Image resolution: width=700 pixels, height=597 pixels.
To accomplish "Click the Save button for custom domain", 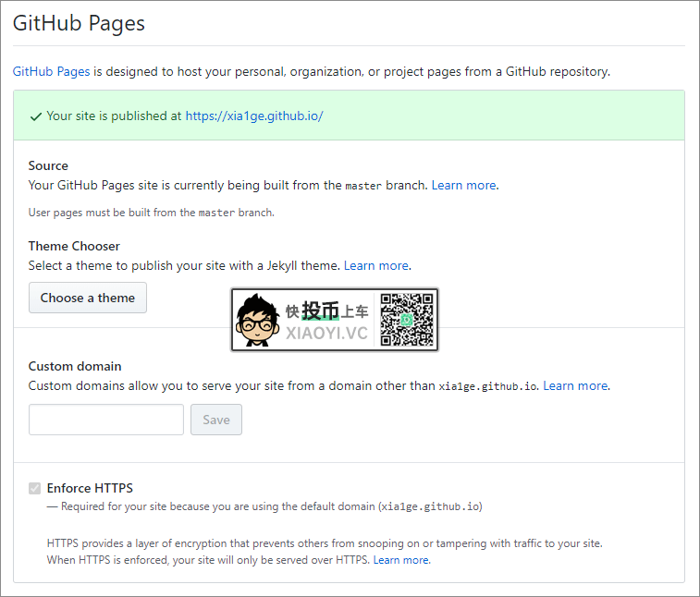I will point(216,420).
